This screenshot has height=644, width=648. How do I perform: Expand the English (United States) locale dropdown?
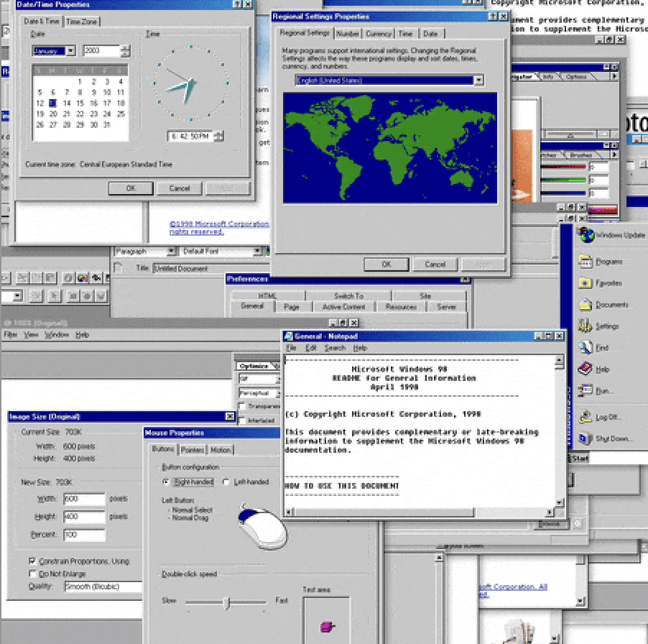(x=478, y=80)
